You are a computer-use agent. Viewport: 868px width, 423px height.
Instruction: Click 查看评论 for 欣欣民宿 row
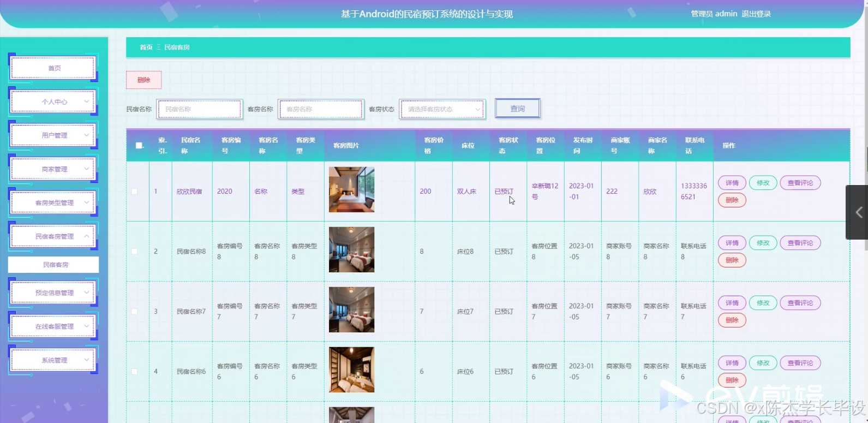(800, 183)
